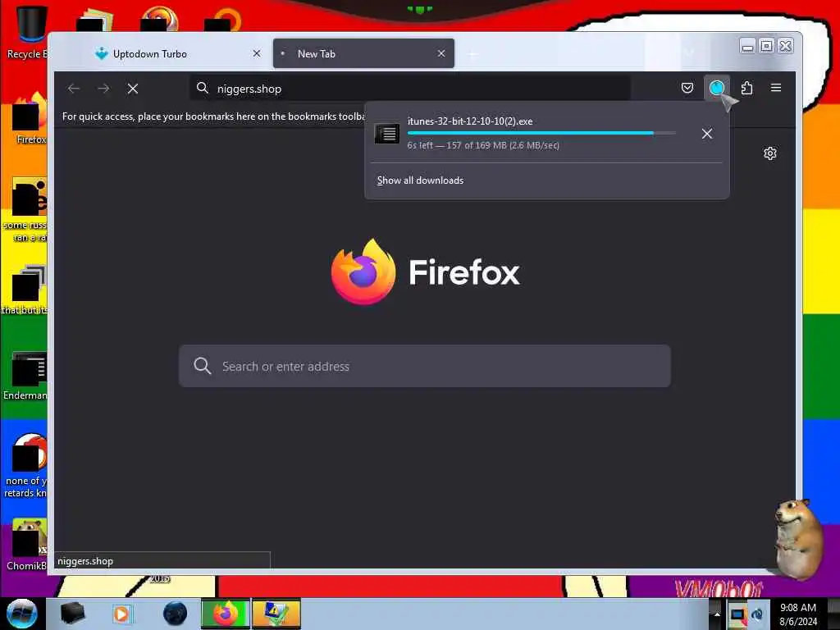Click the network monitor tray icon
Screen dimensions: 840x630
[x=737, y=614]
